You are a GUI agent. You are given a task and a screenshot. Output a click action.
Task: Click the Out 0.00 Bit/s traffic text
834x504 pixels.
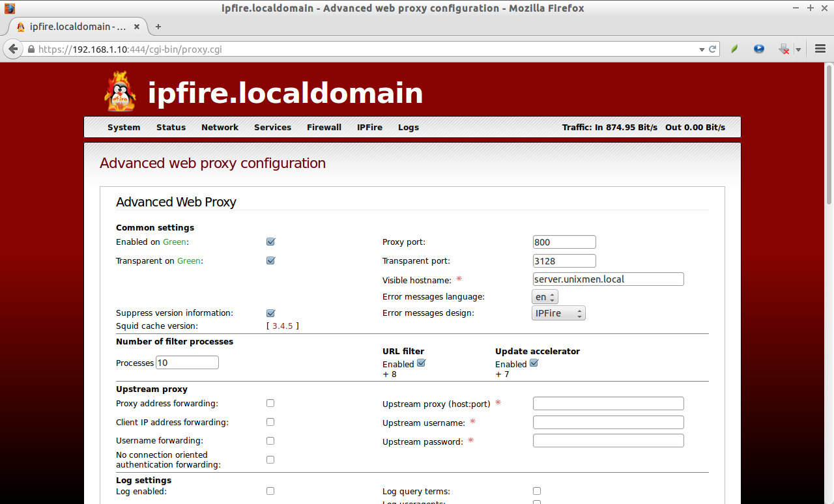695,128
